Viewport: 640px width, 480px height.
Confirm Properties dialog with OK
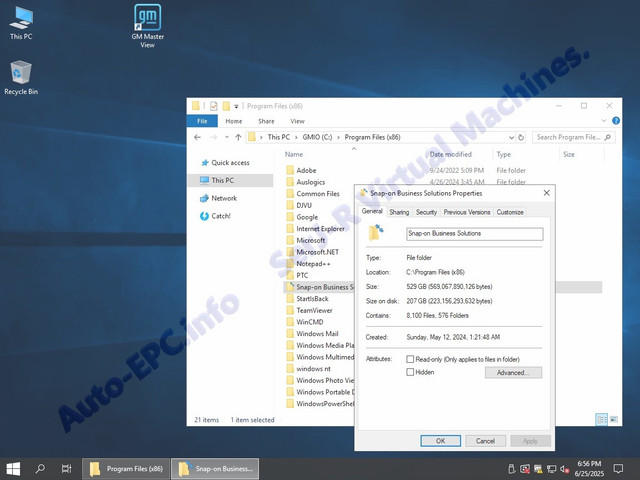pyautogui.click(x=440, y=441)
